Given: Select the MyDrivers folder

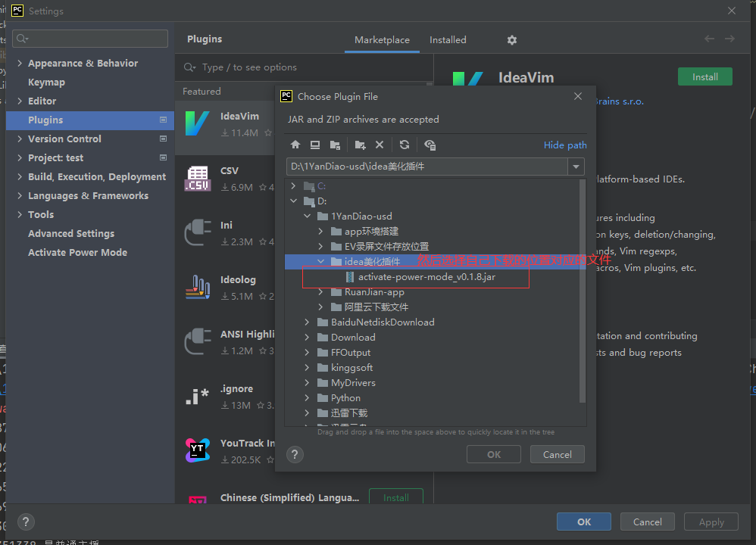Looking at the screenshot, I should [x=353, y=382].
